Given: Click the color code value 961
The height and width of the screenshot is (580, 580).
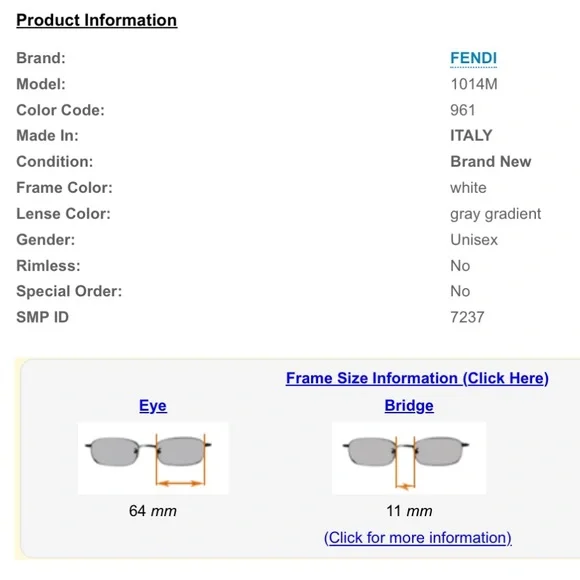Looking at the screenshot, I should [462, 110].
